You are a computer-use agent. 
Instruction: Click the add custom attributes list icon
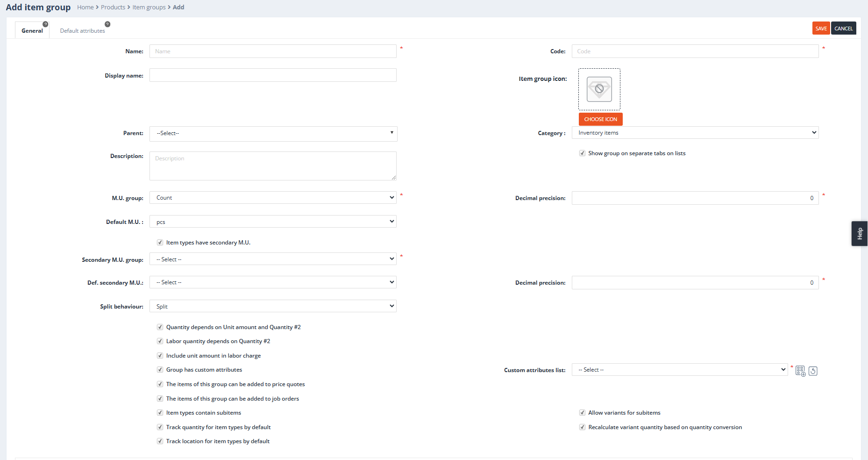[x=800, y=371]
